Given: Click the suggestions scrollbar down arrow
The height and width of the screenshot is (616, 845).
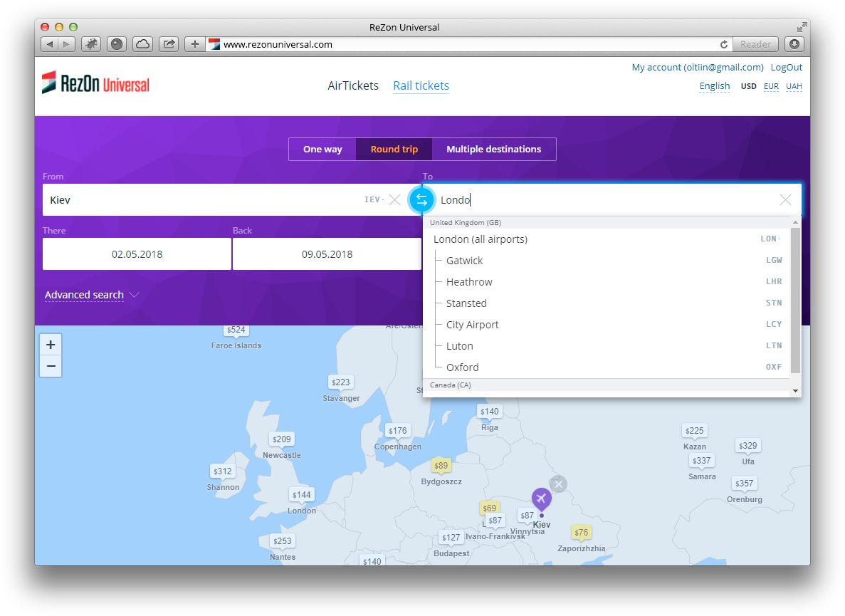Looking at the screenshot, I should coord(795,391).
